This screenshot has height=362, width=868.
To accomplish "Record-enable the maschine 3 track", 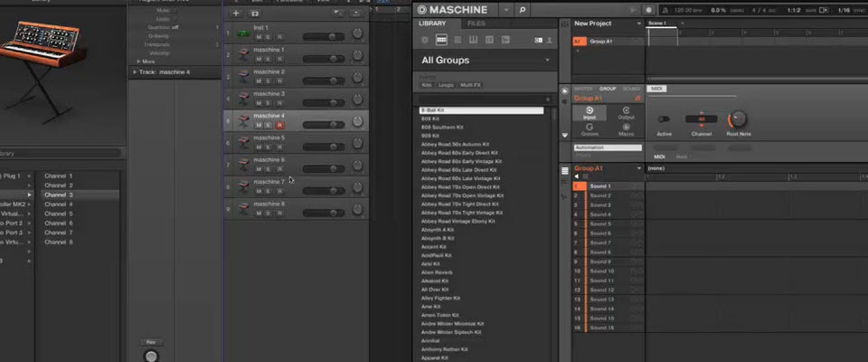I will click(x=279, y=103).
